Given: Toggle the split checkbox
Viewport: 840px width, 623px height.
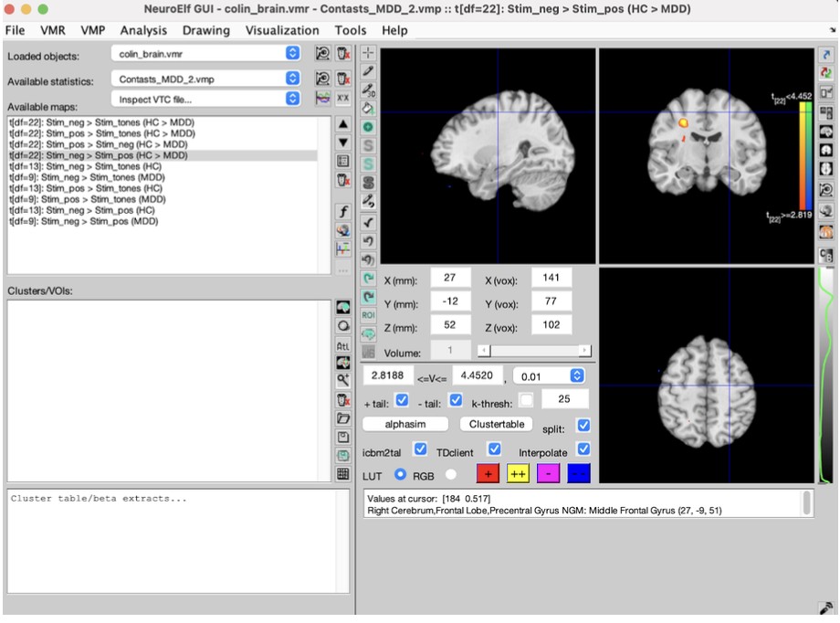Looking at the screenshot, I should click(584, 425).
